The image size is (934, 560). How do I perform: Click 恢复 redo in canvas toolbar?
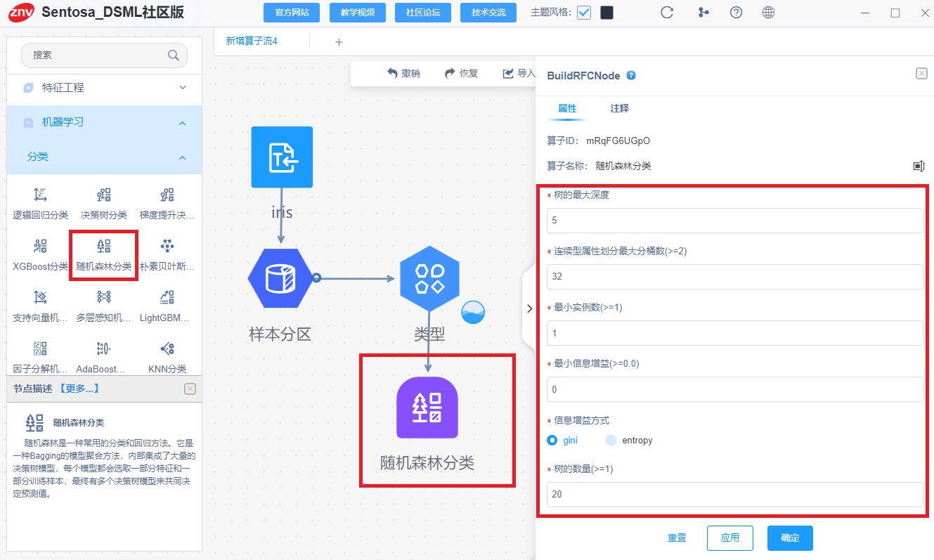[461, 73]
